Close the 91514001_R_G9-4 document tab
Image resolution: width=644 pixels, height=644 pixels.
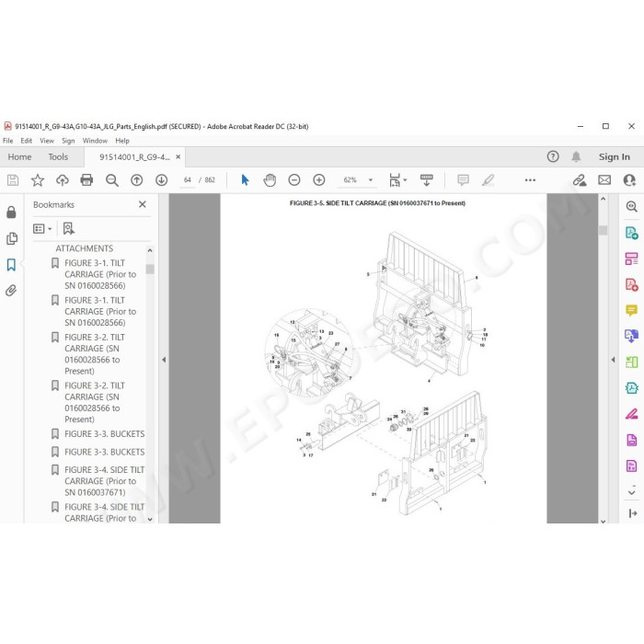pyautogui.click(x=178, y=157)
